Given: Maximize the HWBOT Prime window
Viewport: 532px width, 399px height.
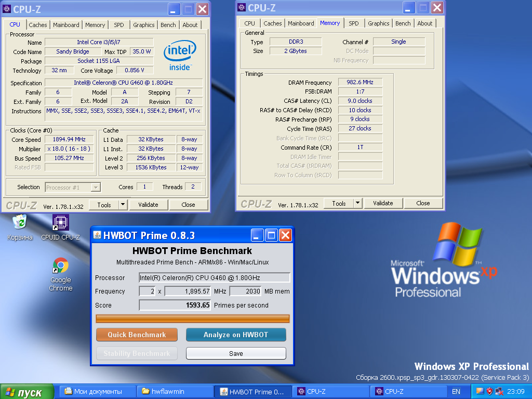Looking at the screenshot, I should [x=271, y=235].
